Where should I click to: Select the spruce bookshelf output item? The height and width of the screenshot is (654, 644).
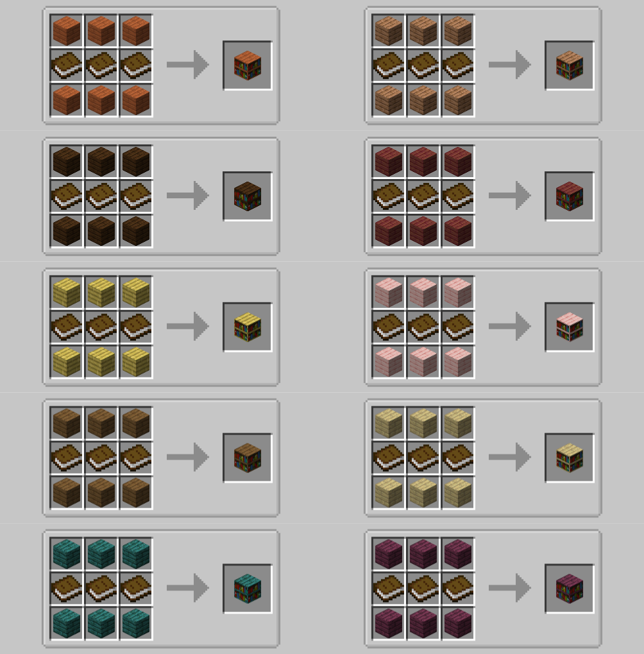[x=248, y=458]
